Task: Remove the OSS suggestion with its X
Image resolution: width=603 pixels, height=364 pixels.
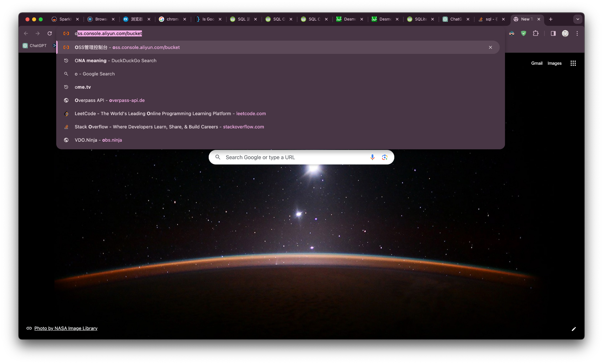Action: (x=490, y=47)
